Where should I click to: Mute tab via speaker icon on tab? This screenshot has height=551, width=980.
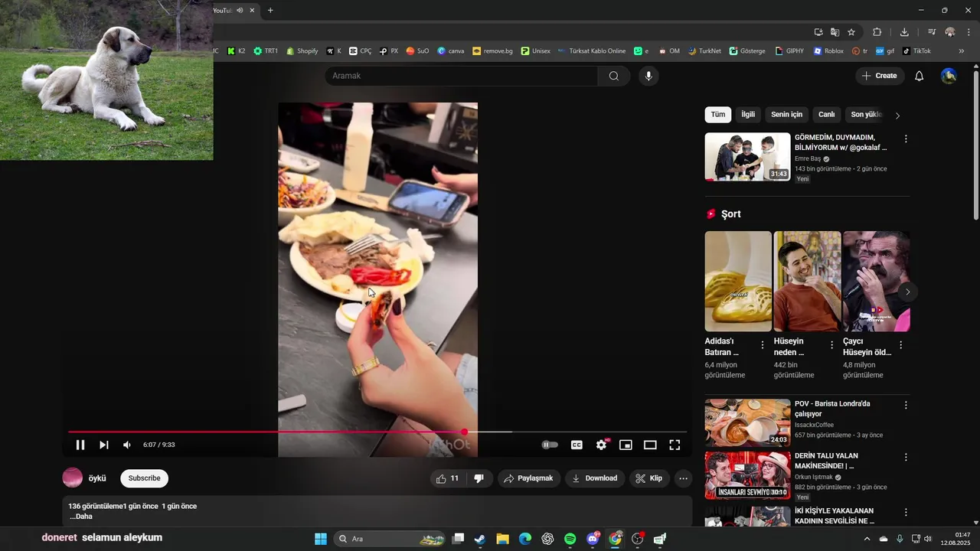tap(240, 10)
